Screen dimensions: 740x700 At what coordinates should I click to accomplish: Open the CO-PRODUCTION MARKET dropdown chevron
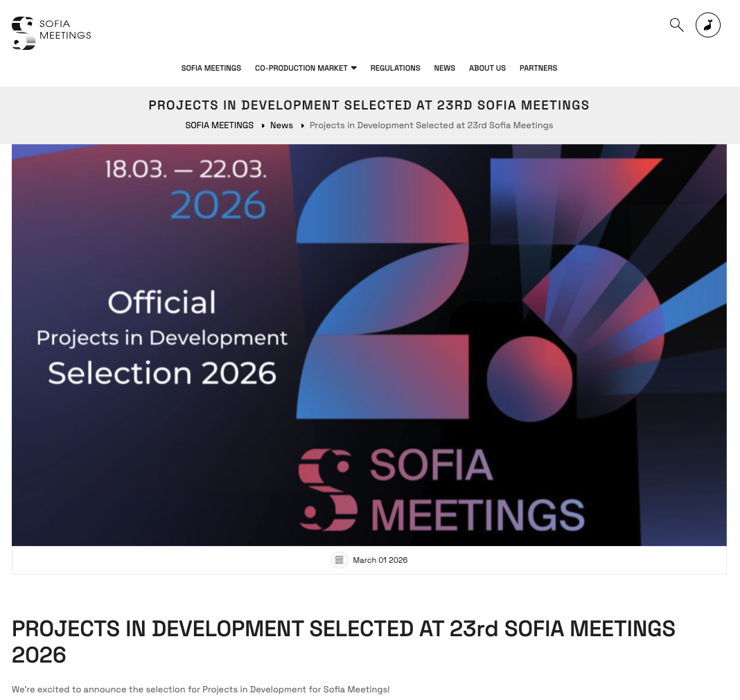point(353,68)
